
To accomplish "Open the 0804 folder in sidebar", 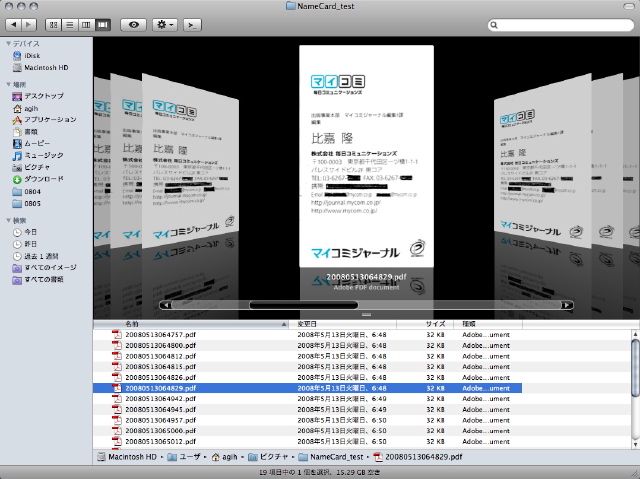I will (27, 191).
